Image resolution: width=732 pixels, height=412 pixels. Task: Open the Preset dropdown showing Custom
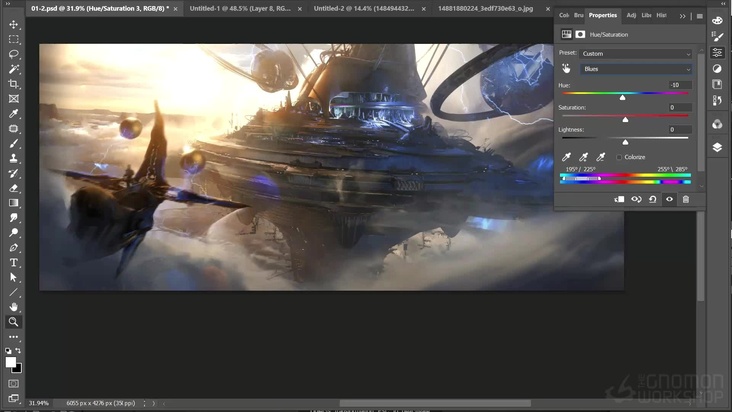pos(636,54)
